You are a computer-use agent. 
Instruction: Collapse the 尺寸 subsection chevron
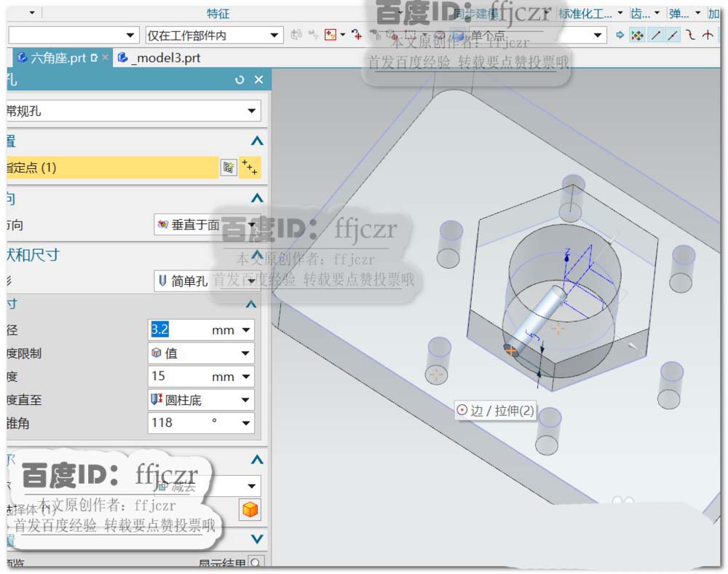(x=251, y=304)
